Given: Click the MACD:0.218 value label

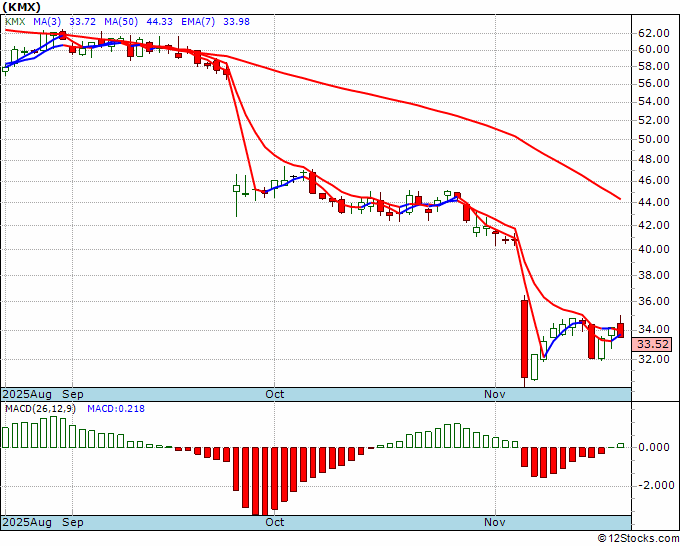Looking at the screenshot, I should (x=116, y=409).
